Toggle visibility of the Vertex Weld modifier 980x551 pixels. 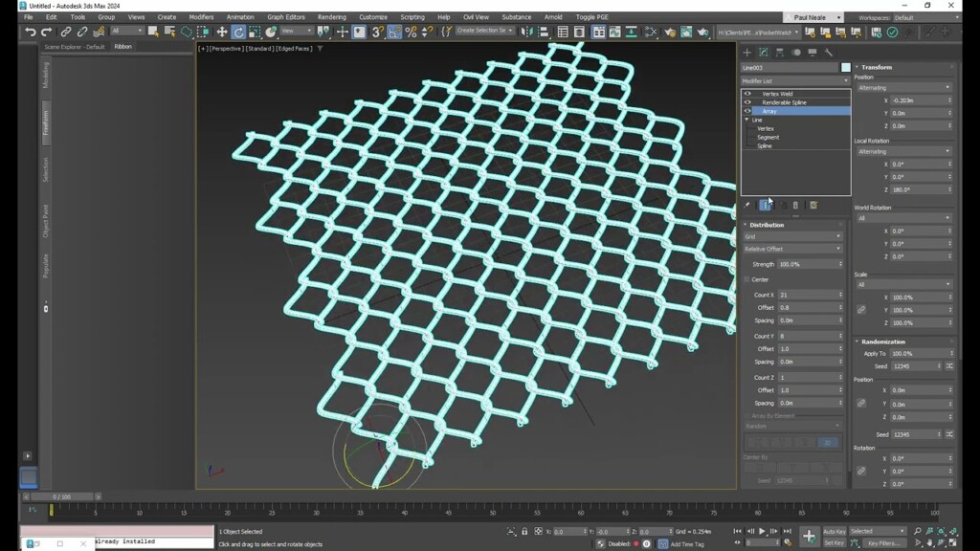(x=747, y=92)
